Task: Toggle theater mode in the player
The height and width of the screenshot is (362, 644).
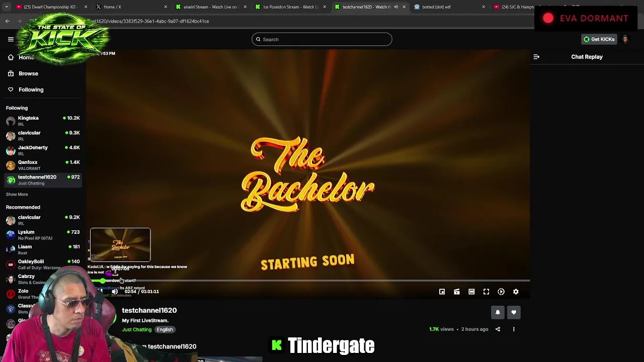Action: click(x=471, y=292)
